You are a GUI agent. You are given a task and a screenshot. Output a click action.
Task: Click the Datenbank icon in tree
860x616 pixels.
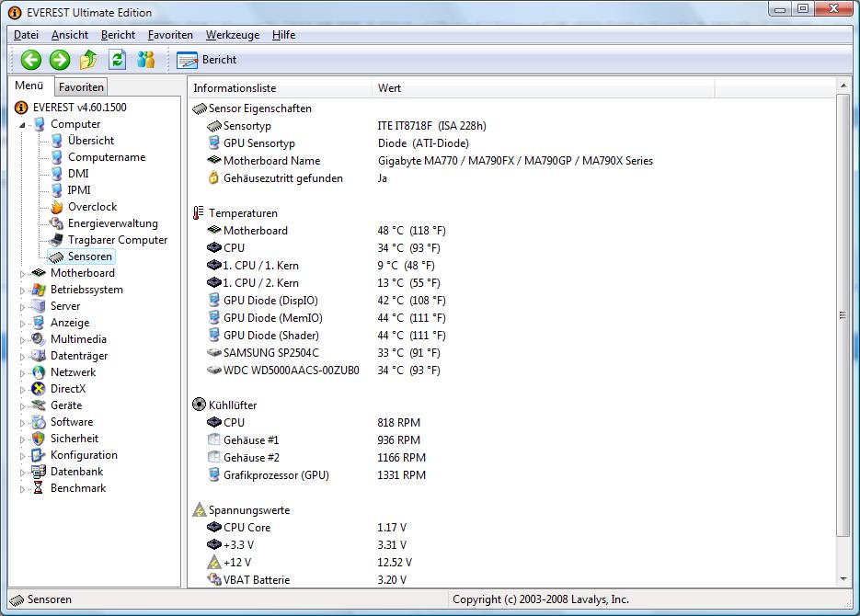tap(39, 472)
